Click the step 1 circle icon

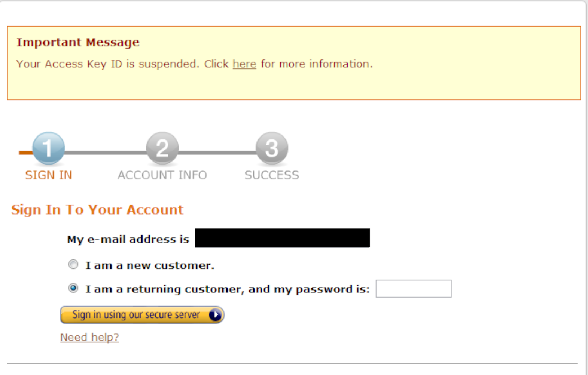coord(49,148)
